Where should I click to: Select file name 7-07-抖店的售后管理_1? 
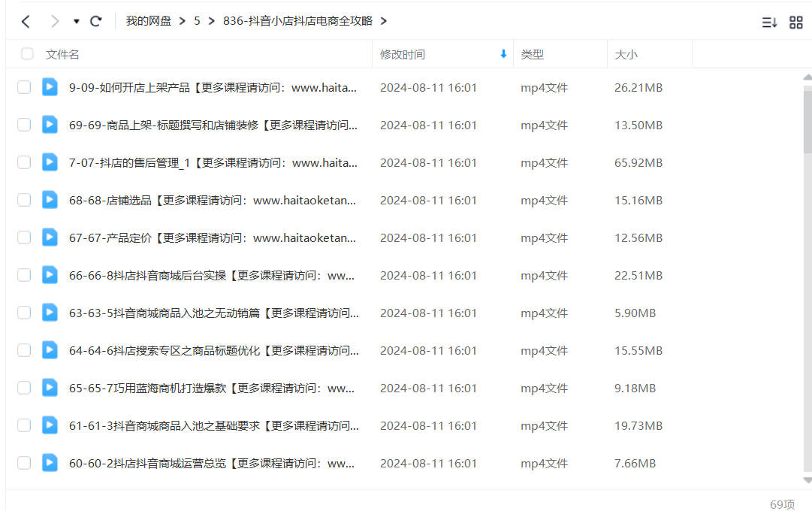pos(213,163)
